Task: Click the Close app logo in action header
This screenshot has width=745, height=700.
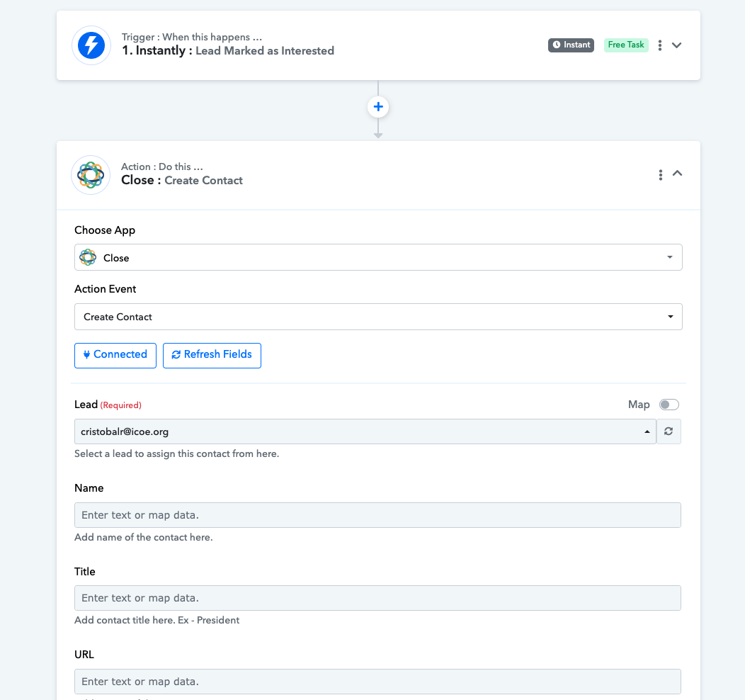Action: coord(91,175)
